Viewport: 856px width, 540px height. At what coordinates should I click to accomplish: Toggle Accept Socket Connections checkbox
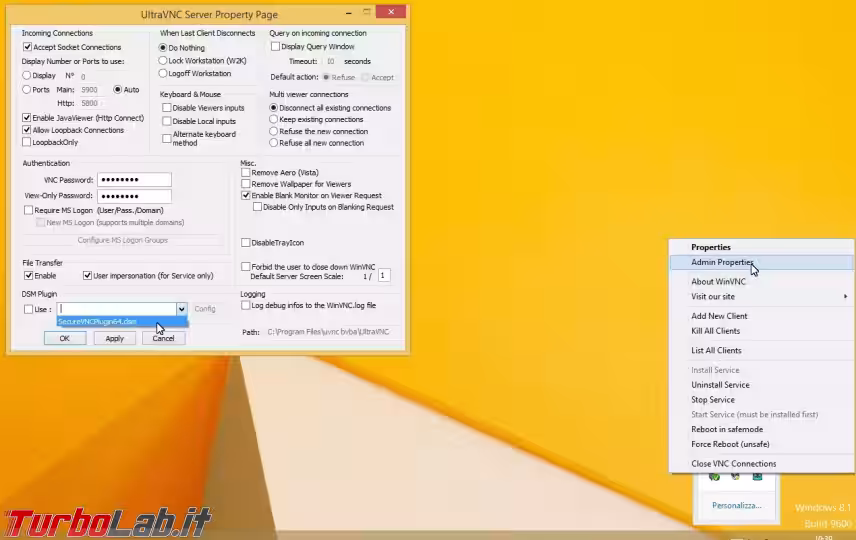pos(28,47)
